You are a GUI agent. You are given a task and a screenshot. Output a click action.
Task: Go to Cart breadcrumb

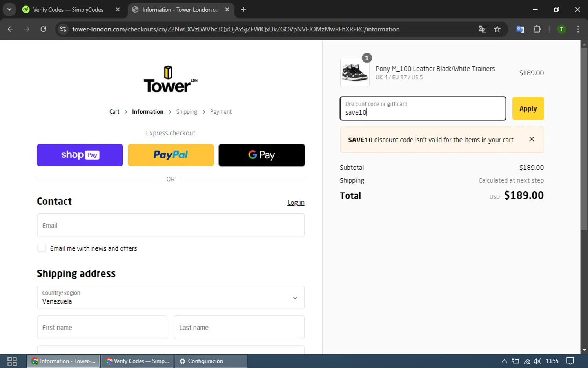click(114, 112)
